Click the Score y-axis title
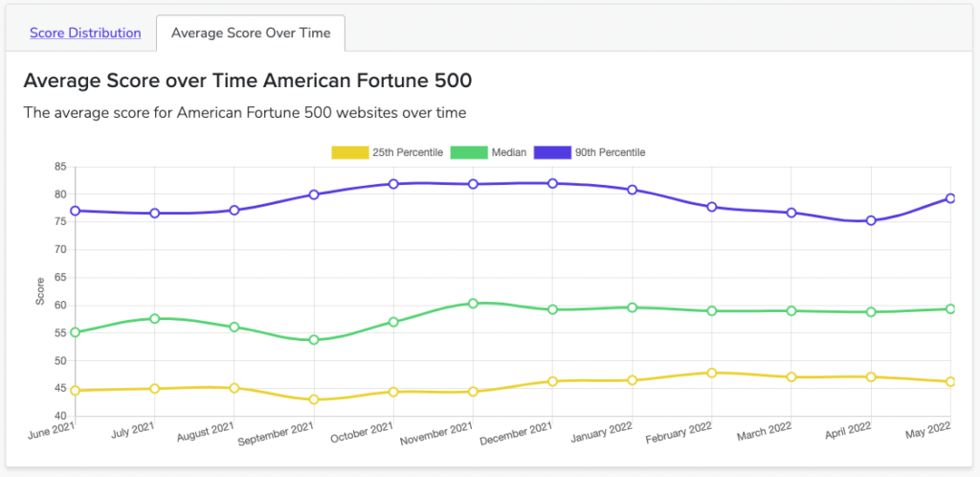The width and height of the screenshot is (980, 477). pyautogui.click(x=40, y=291)
